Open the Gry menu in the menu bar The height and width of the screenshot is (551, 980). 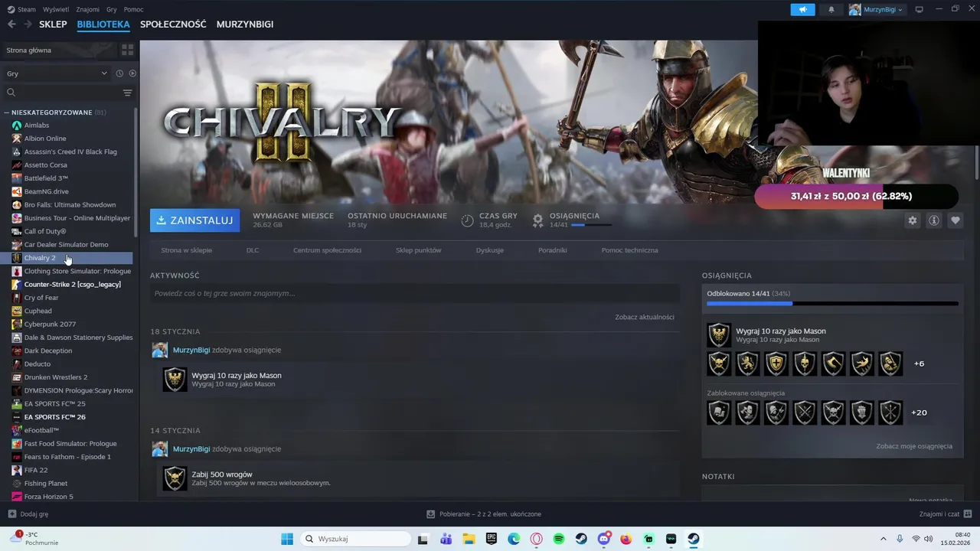[x=112, y=9]
